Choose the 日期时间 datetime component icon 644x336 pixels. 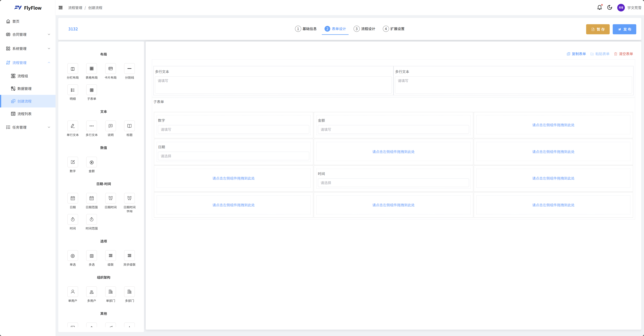coord(111,198)
